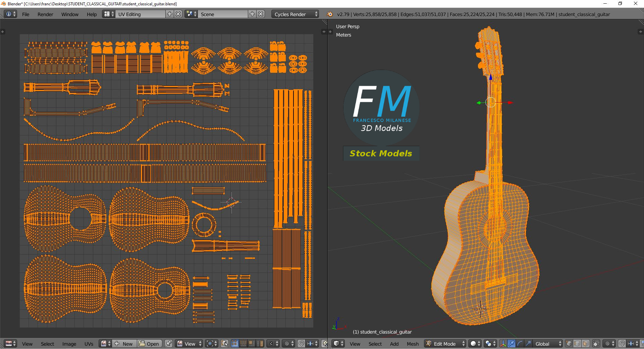Enable vertex select mode in 3D view
644x349 pixels.
click(x=569, y=344)
